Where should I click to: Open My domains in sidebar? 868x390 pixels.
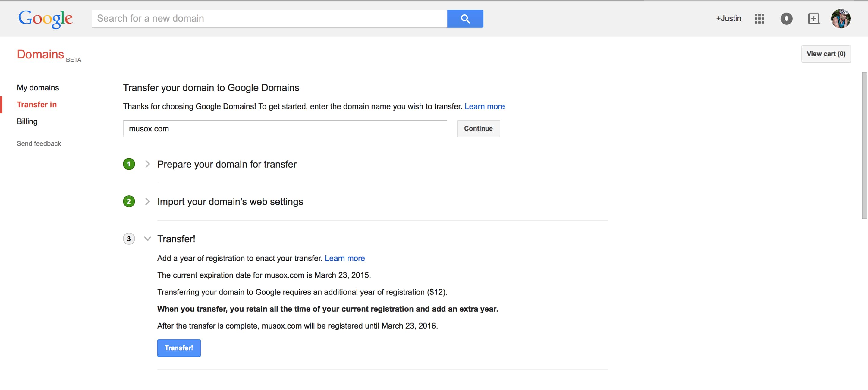tap(38, 88)
